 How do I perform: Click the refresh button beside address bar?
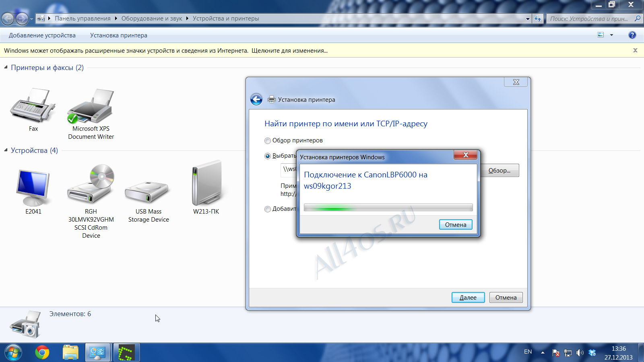538,19
